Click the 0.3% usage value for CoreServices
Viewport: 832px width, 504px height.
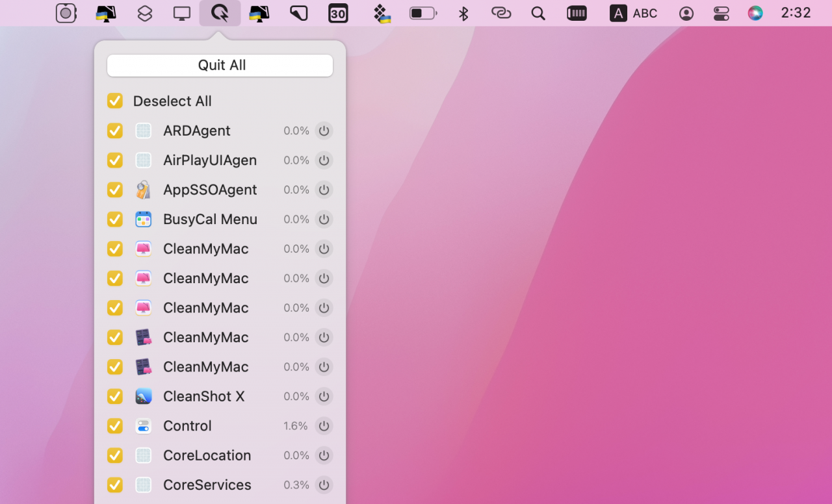[296, 485]
